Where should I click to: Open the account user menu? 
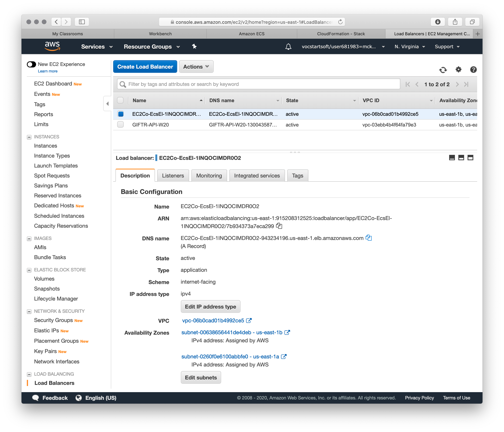tap(343, 47)
